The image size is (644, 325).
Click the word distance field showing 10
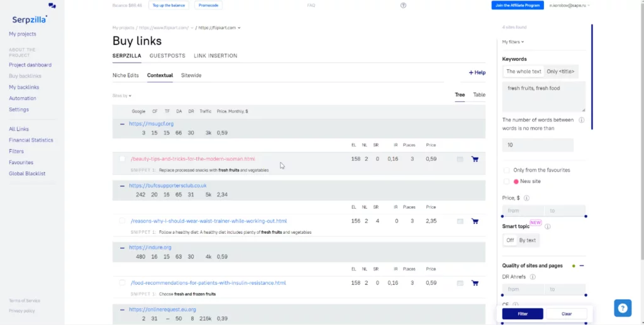click(538, 145)
